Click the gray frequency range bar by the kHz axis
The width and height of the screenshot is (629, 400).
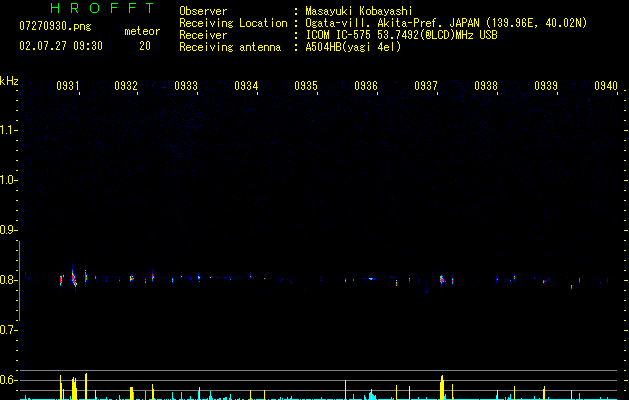point(19,281)
